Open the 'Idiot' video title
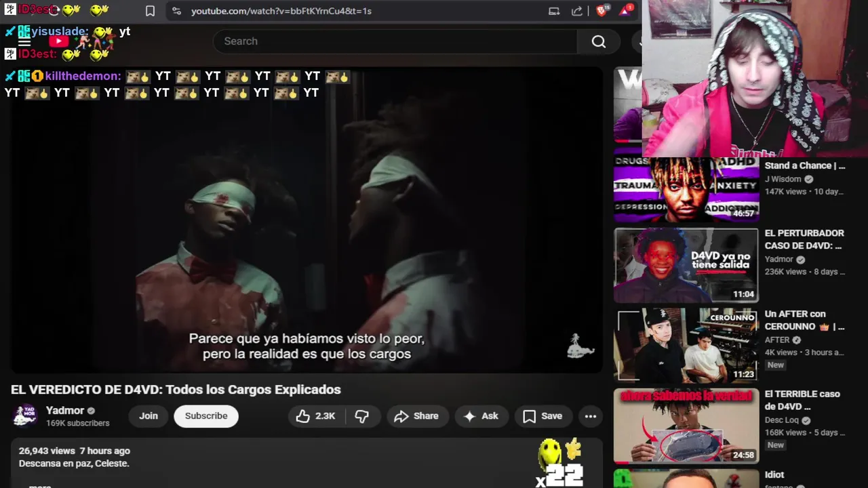 point(774,474)
